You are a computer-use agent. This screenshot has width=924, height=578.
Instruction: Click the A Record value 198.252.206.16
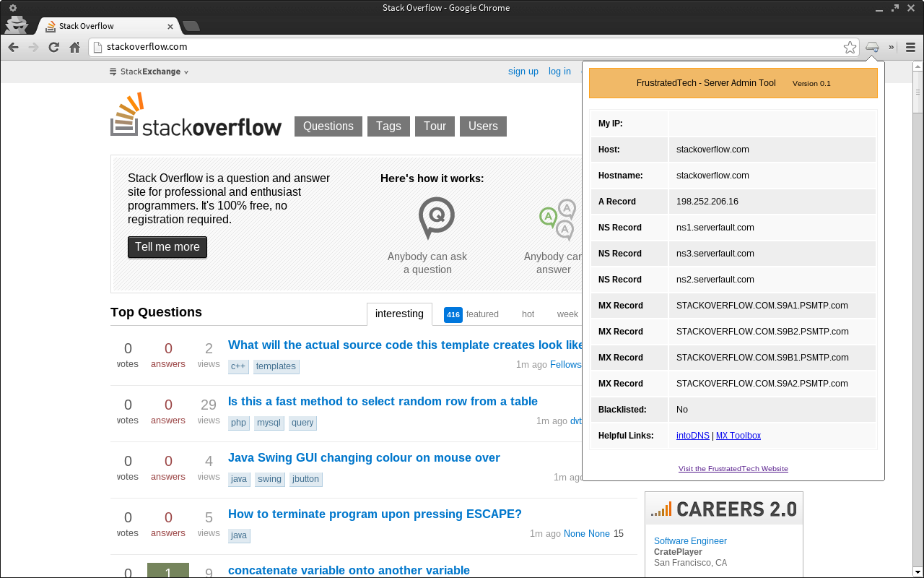pyautogui.click(x=707, y=202)
